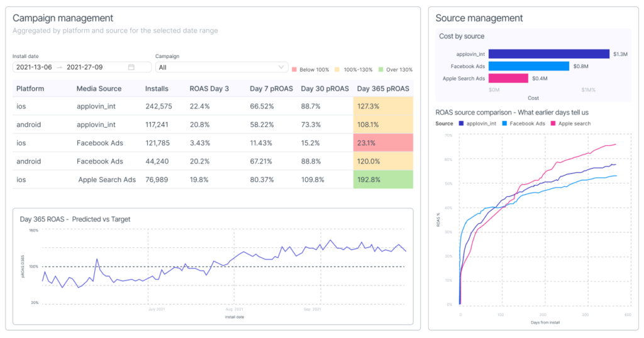Click installs value 121,785
This screenshot has width=644, height=338.
coord(157,143)
